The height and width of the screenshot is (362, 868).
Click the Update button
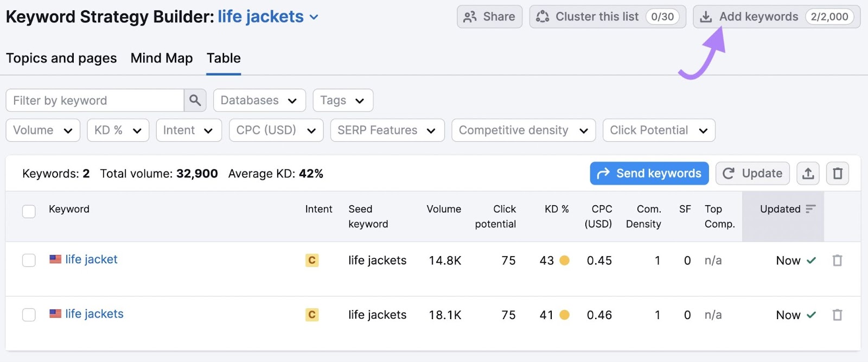(753, 174)
